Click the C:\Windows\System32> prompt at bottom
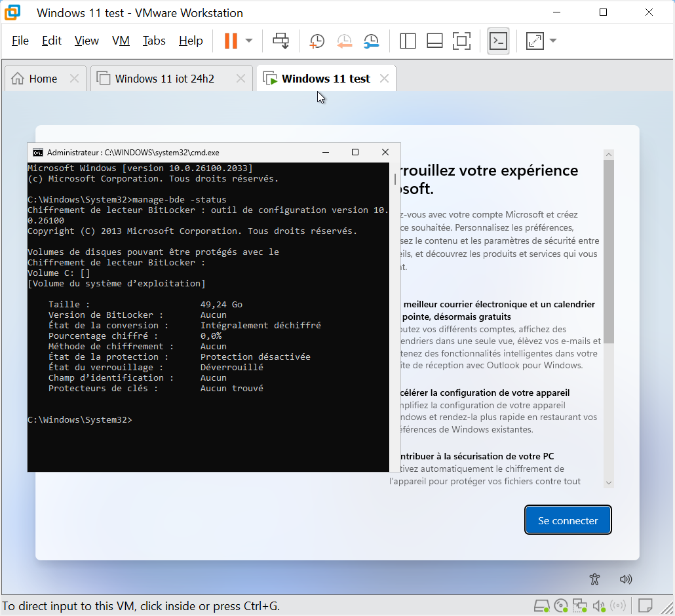Viewport: 675px width, 616px height. (80, 419)
